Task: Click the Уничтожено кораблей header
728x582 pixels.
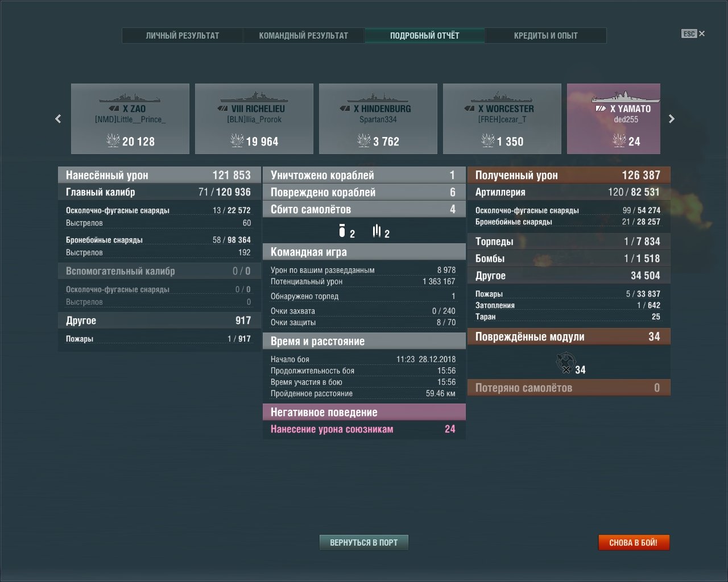Action: pyautogui.click(x=364, y=175)
